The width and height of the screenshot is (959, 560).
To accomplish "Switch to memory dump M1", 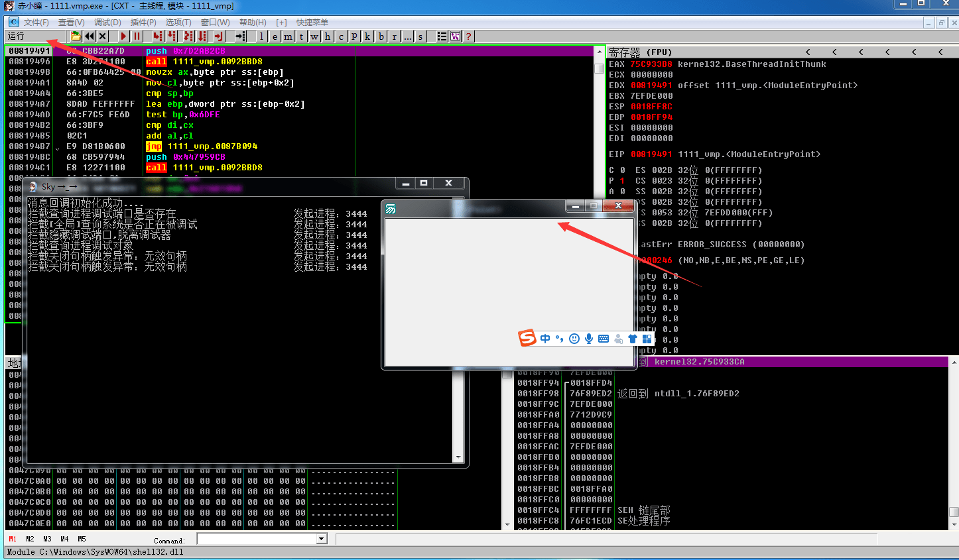I will pos(13,539).
